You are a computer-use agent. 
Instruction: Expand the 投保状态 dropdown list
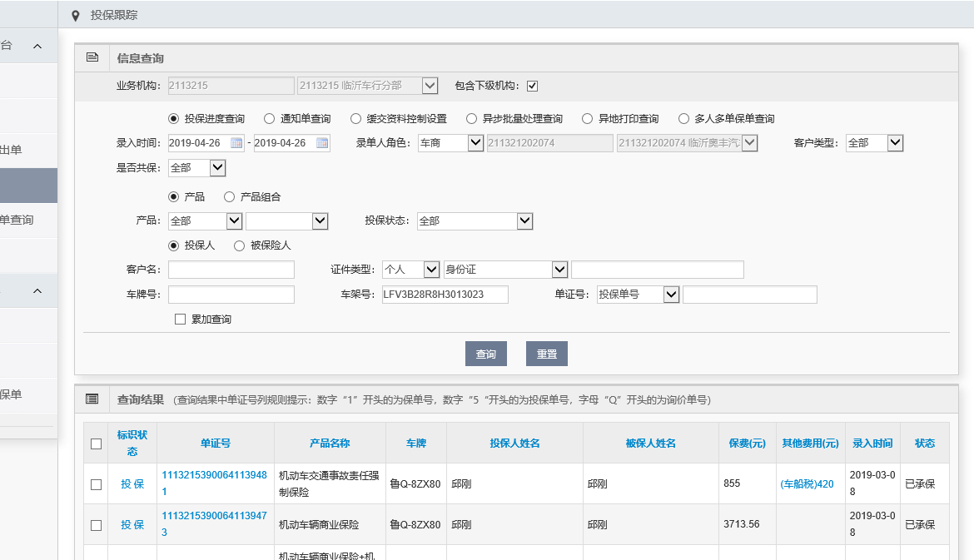[x=524, y=221]
